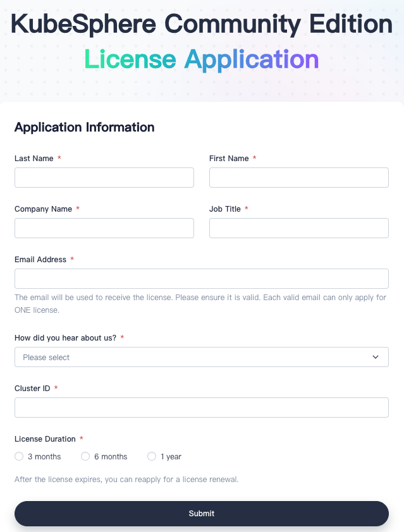Click into the Company Name field
This screenshot has width=404, height=532.
pos(104,227)
